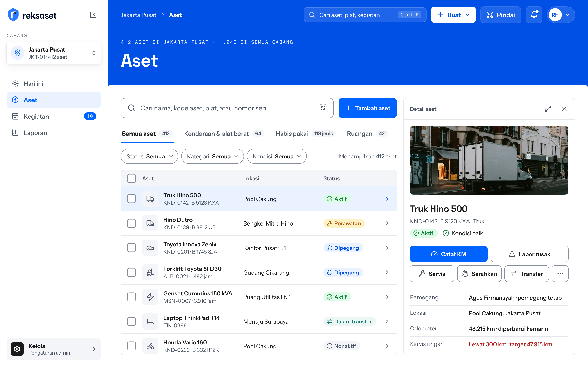
Task: Check the Hino Dutro row checkbox
Action: click(131, 223)
